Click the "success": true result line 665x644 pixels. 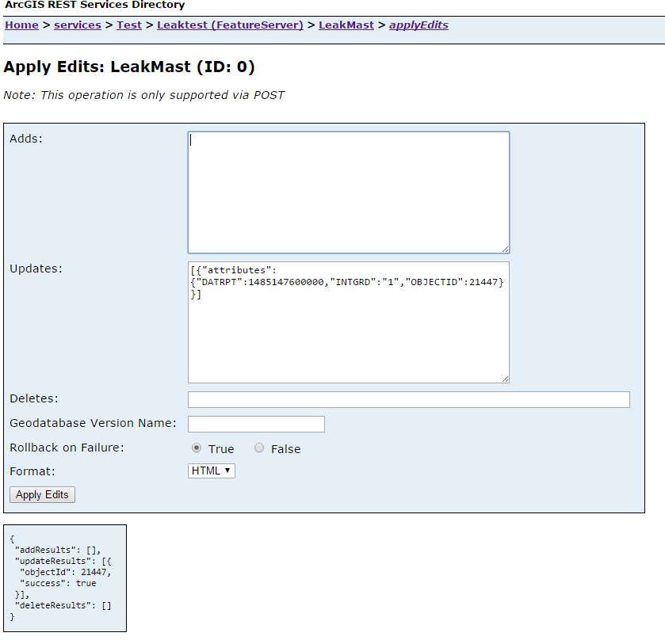tap(58, 583)
